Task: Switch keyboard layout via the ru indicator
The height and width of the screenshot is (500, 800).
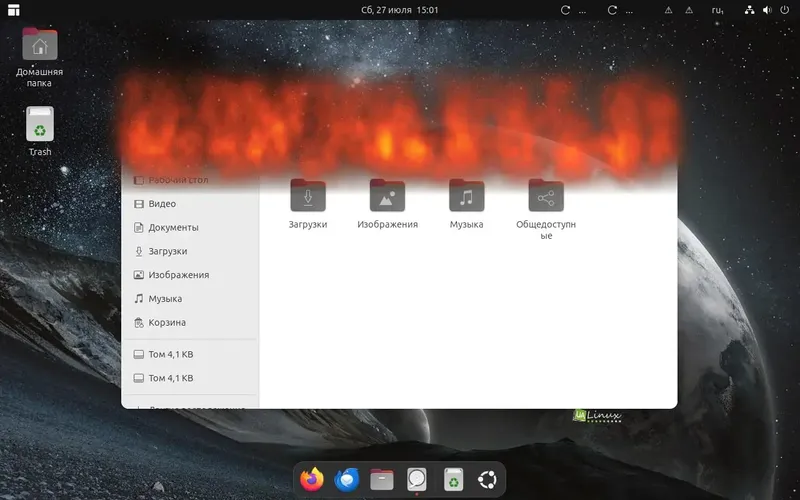Action: click(718, 10)
